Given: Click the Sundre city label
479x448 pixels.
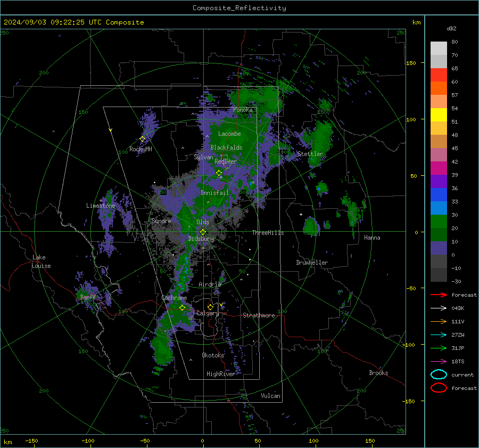Looking at the screenshot, I should tap(161, 221).
